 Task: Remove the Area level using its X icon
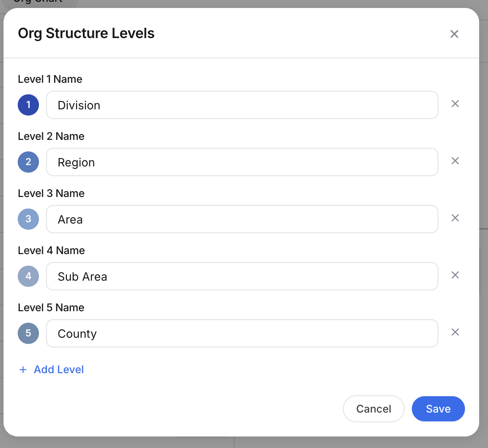(455, 218)
